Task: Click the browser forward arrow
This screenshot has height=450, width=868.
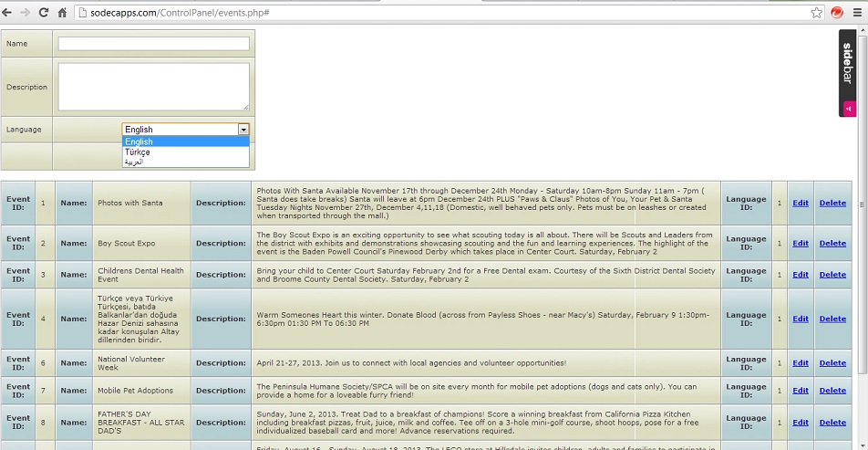Action: (x=26, y=13)
